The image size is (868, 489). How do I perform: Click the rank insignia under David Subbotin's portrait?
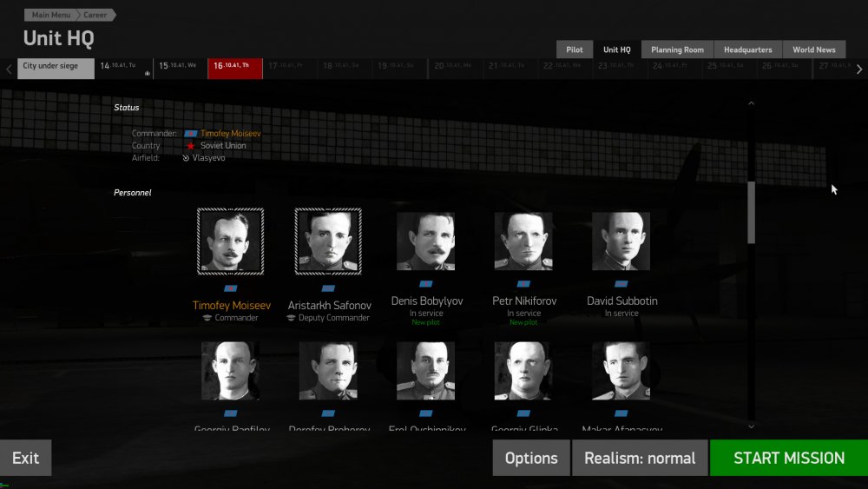click(621, 284)
